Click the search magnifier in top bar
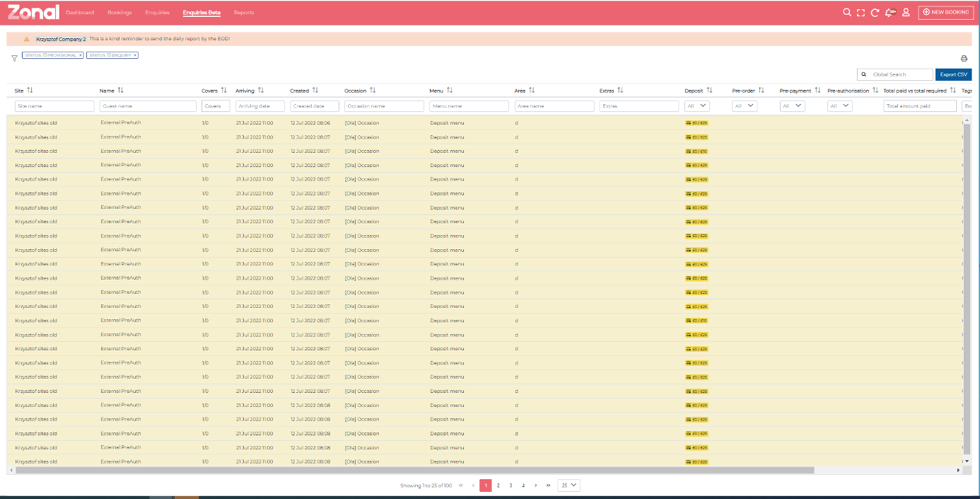This screenshot has width=980, height=499. click(x=847, y=12)
